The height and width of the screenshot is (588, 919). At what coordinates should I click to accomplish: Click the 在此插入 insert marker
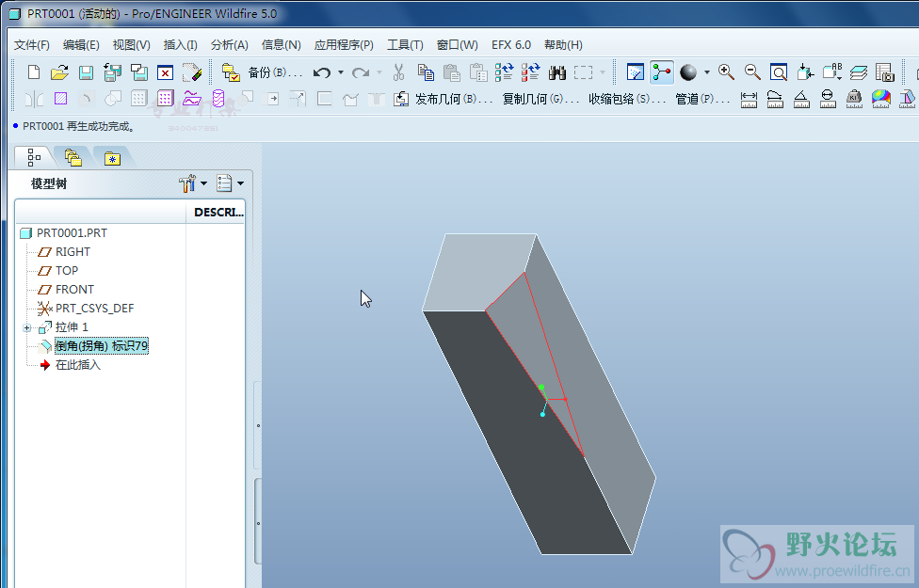[78, 365]
